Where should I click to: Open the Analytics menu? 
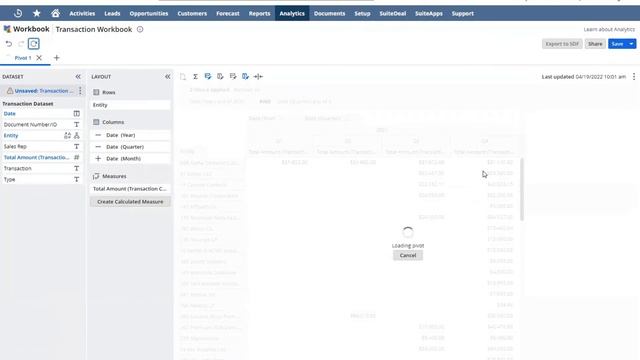[x=292, y=13]
